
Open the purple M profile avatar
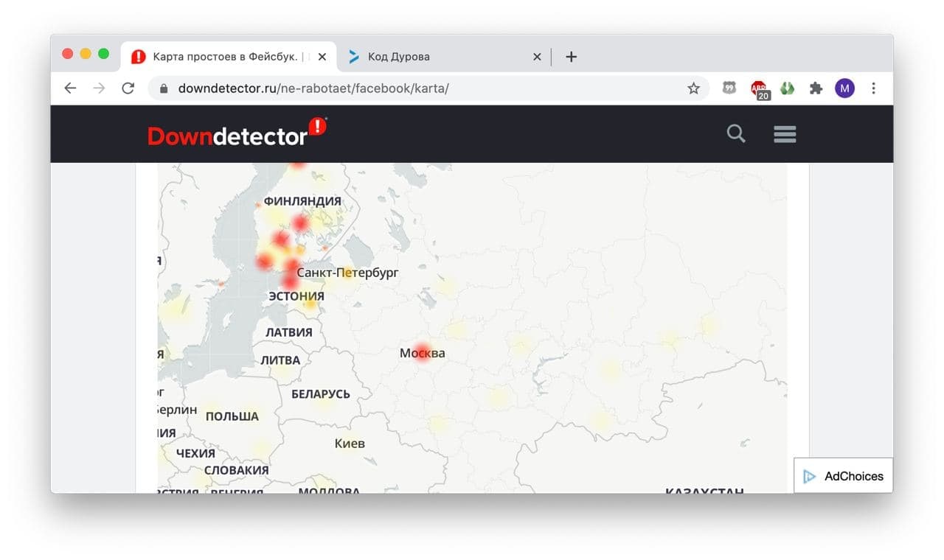844,88
